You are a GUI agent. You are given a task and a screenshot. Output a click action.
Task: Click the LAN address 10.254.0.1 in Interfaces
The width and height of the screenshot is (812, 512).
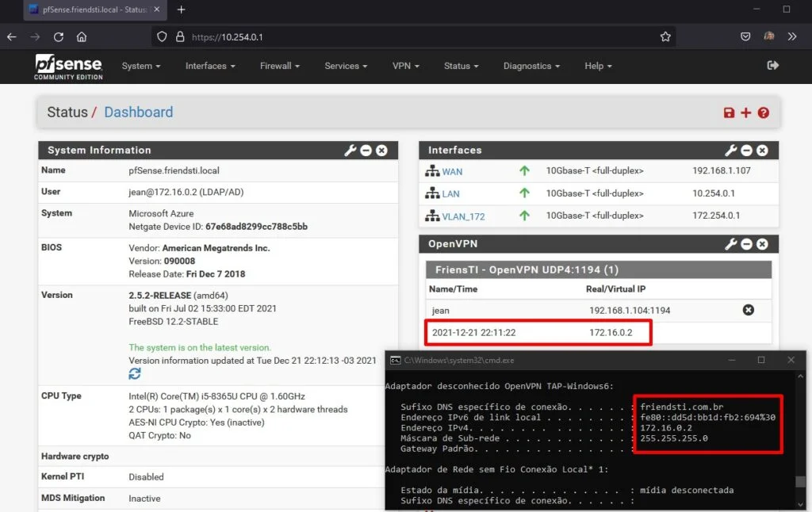pos(714,193)
